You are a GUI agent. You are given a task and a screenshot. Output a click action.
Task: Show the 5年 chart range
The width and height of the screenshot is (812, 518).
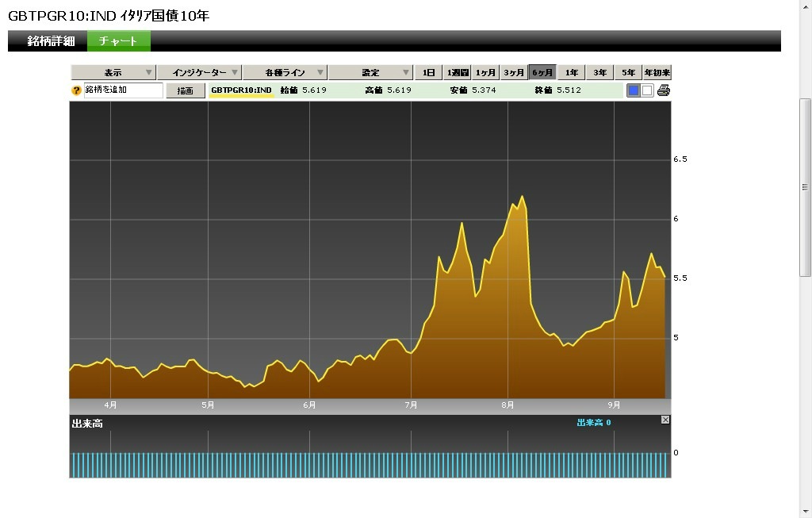(628, 73)
